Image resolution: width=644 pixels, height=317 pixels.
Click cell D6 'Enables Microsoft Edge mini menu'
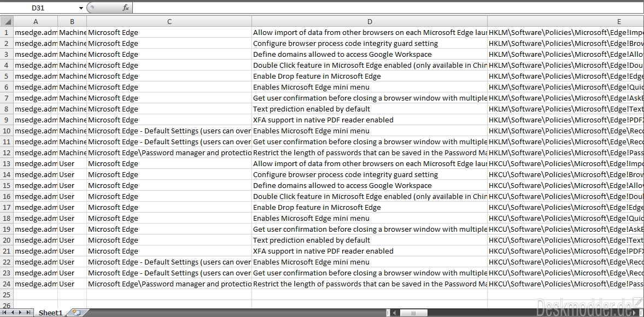click(370, 87)
